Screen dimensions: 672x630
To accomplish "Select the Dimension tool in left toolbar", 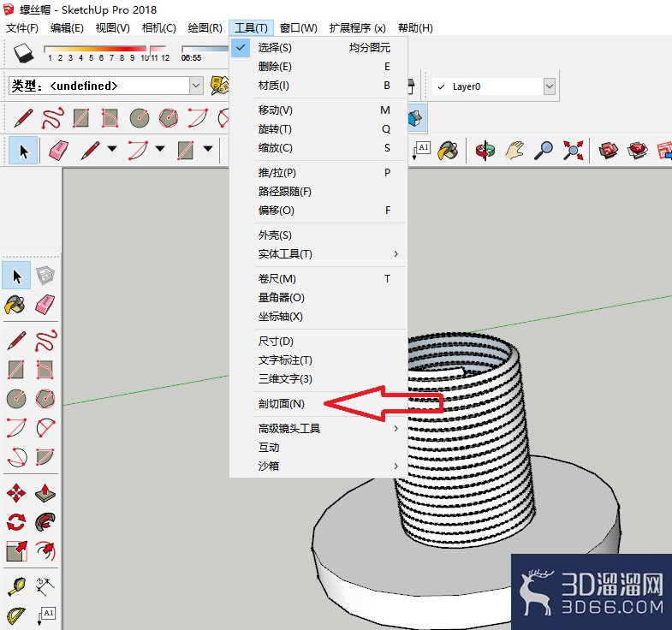I will 45,586.
